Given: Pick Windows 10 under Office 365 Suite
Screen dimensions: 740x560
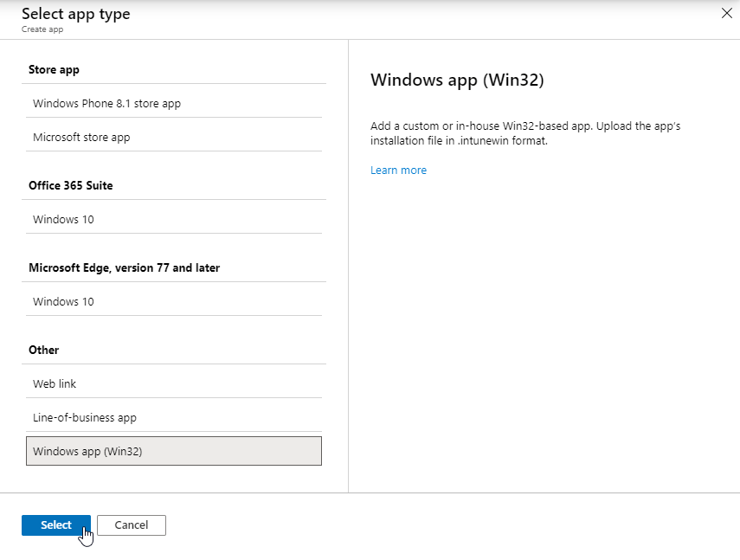Looking at the screenshot, I should (x=63, y=219).
